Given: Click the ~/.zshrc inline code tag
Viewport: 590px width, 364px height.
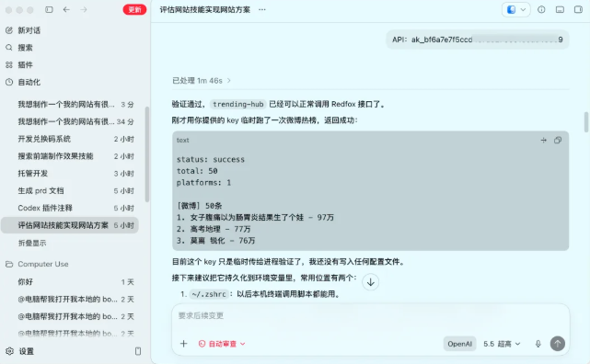Looking at the screenshot, I should pyautogui.click(x=208, y=294).
